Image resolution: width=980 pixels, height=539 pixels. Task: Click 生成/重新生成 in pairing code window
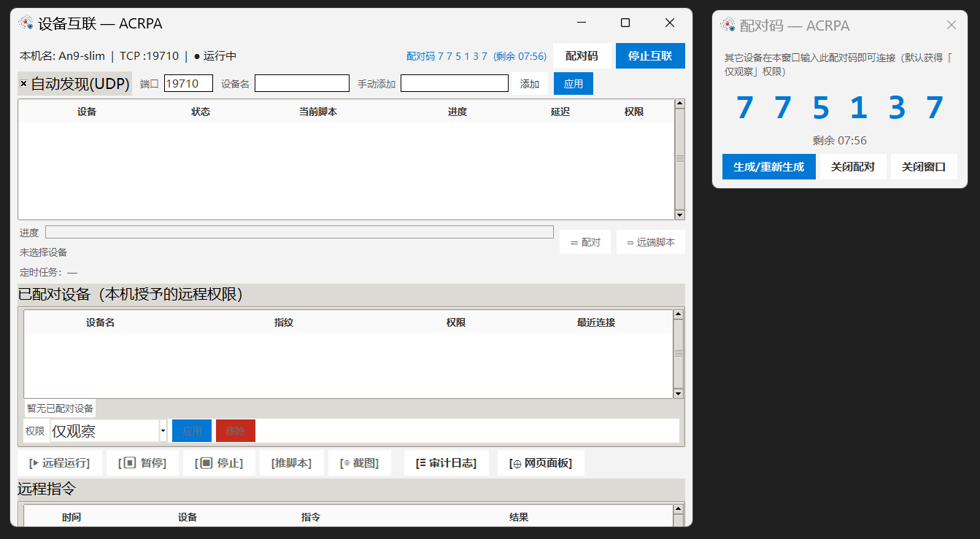[769, 166]
